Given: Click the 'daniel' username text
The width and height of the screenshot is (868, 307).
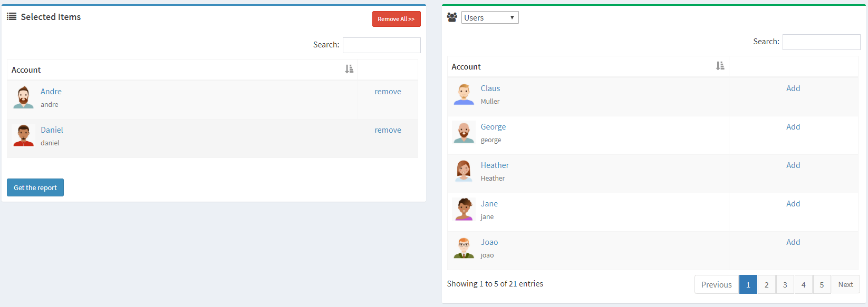Looking at the screenshot, I should 50,143.
